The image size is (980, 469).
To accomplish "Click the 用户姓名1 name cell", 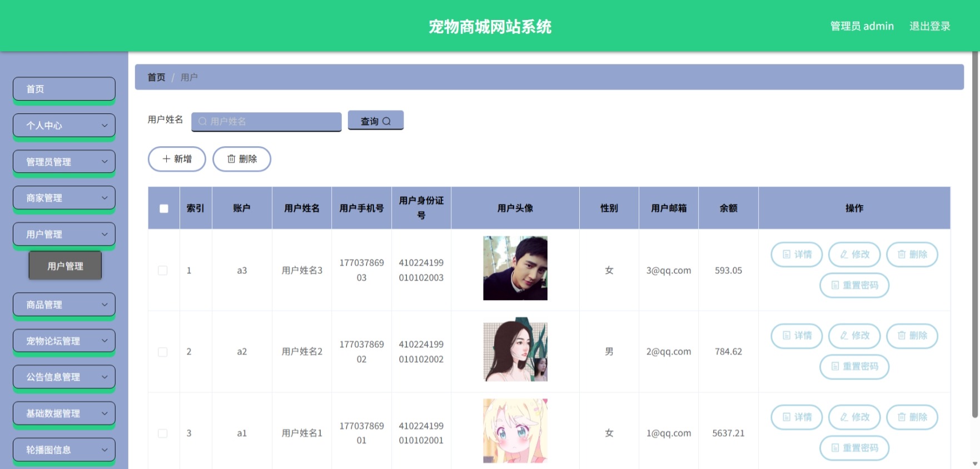I will [x=302, y=433].
